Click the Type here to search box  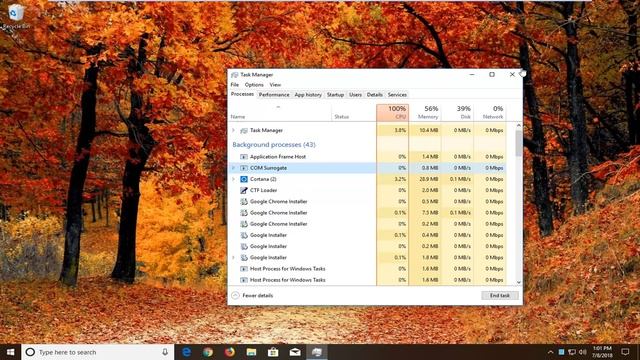(98, 352)
